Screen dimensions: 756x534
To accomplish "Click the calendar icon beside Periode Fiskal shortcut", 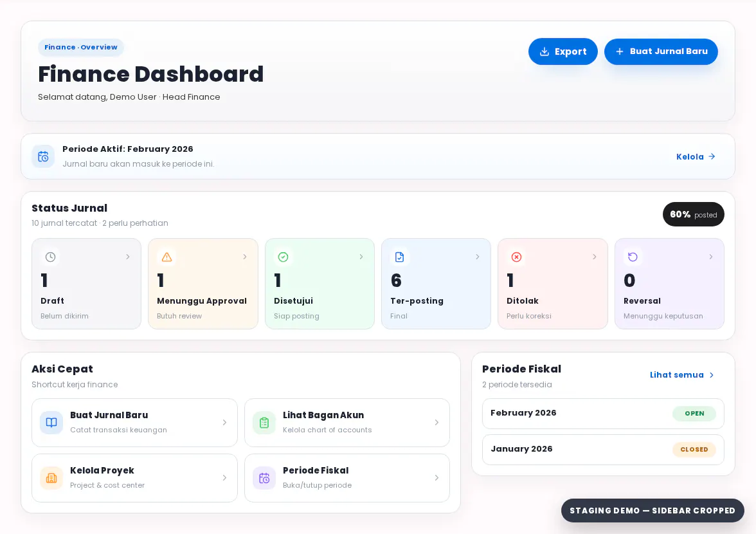I will pos(264,478).
